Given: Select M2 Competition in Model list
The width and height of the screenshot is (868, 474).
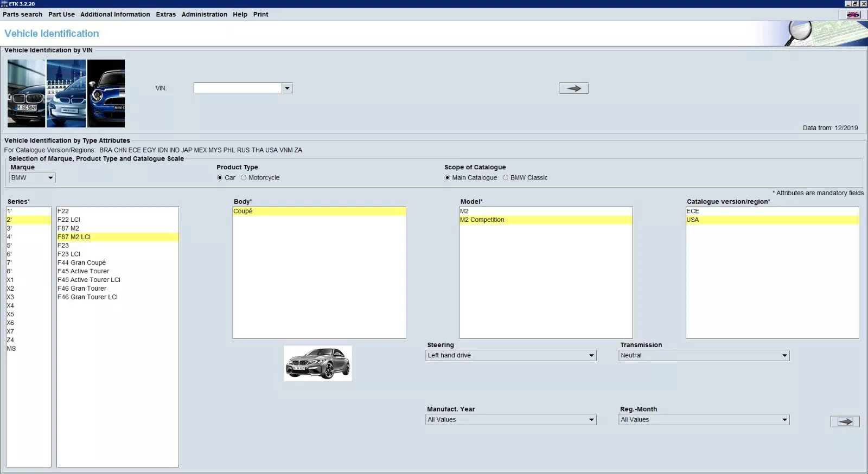Looking at the screenshot, I should coord(546,220).
